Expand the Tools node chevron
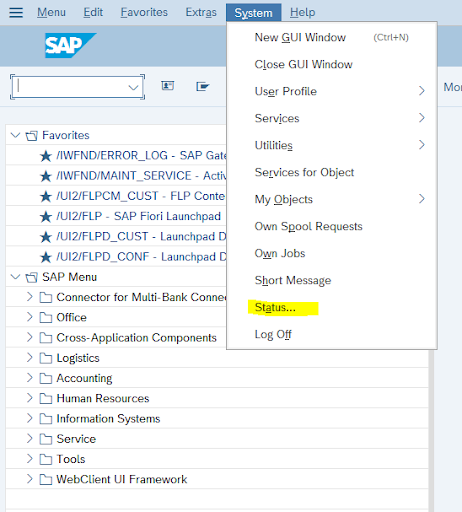 30,459
